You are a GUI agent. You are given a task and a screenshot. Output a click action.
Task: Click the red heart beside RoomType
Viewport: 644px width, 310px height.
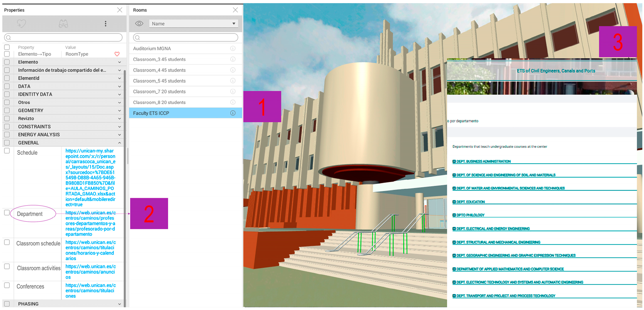(117, 54)
